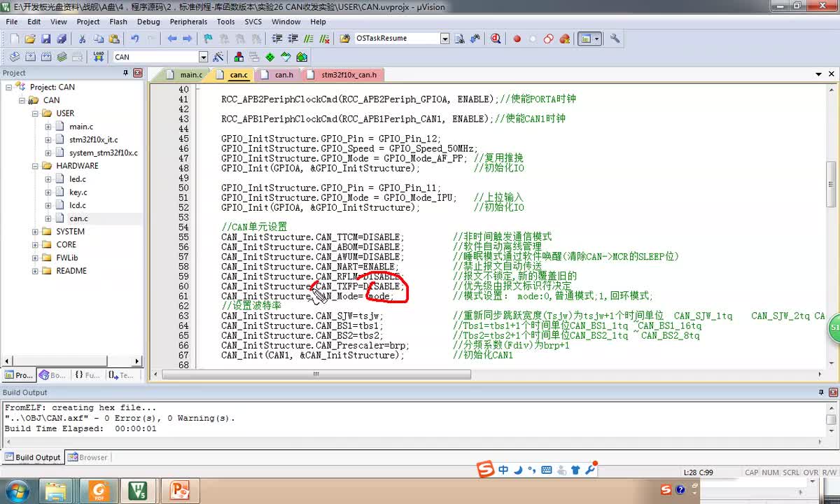Image resolution: width=840 pixels, height=504 pixels.
Task: Open the Peripherals menu
Action: [x=188, y=22]
